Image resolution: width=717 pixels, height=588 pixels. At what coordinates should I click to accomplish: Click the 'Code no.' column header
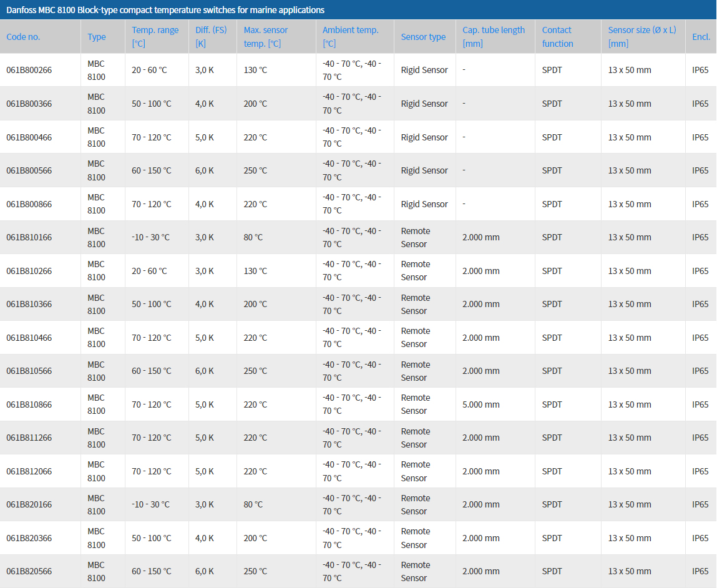[23, 37]
